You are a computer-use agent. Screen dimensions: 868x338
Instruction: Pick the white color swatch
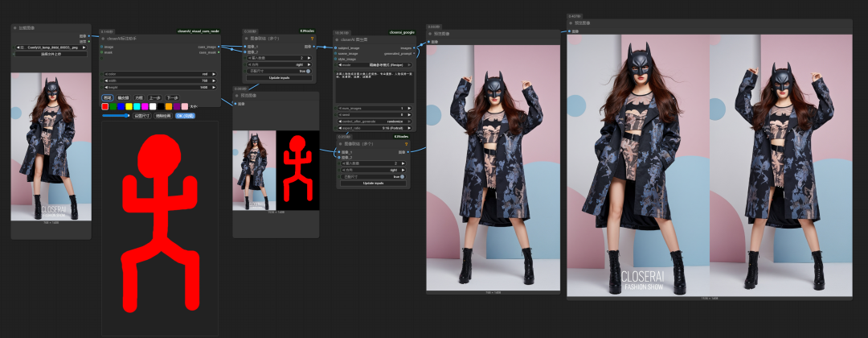click(153, 106)
